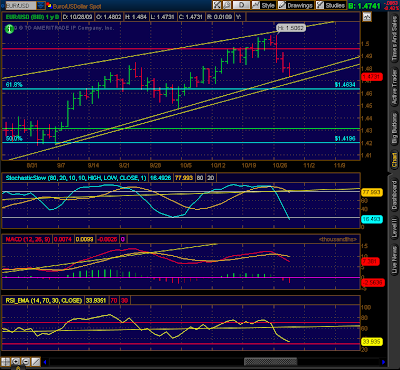Open the Studies menu
The height and width of the screenshot is (370, 400).
(331, 5)
